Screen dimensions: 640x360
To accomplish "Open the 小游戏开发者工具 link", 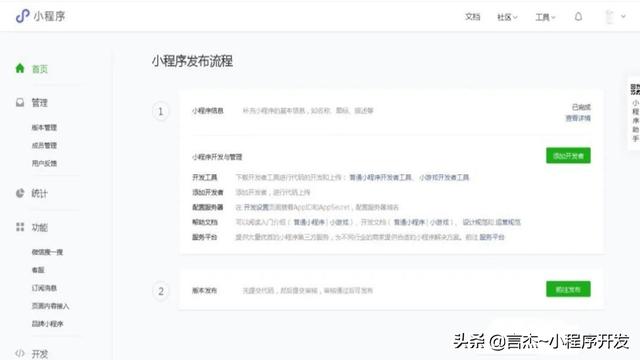I will [x=444, y=177].
